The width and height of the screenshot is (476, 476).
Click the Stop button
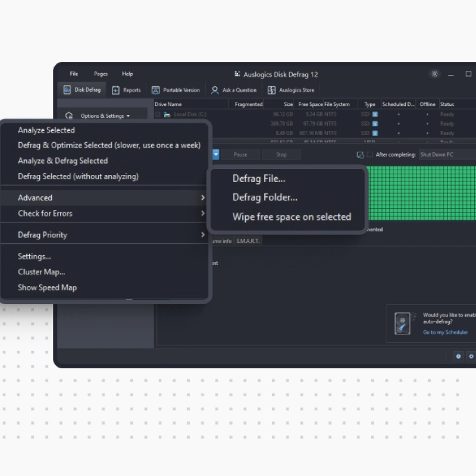281,155
